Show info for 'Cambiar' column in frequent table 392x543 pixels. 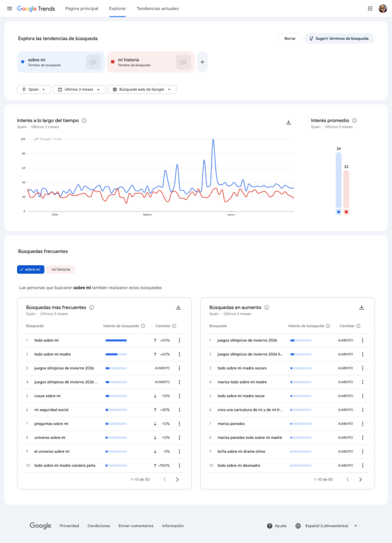pos(174,326)
